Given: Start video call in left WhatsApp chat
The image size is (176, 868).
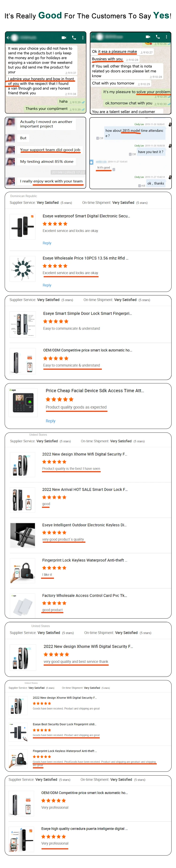Looking at the screenshot, I should pos(64,38).
